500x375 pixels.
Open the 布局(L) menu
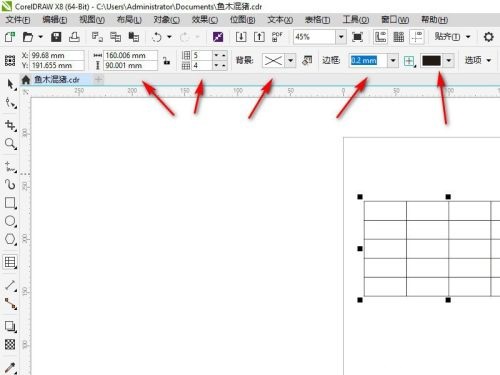129,20
